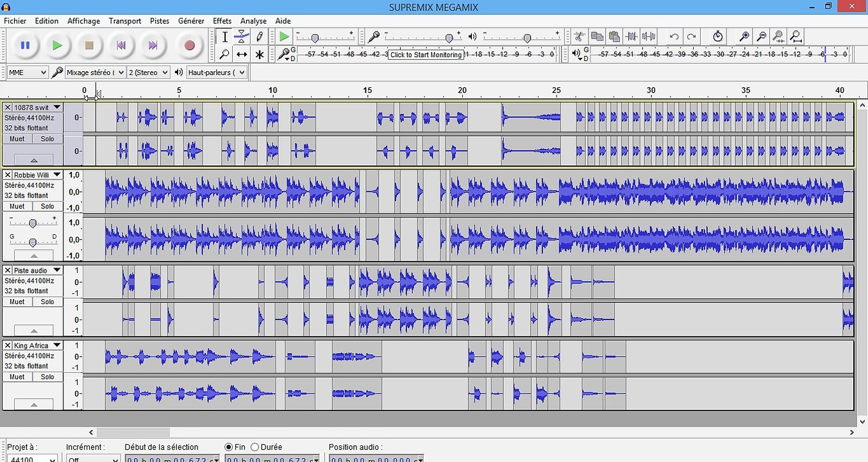Select the Draw pencil tool
Image resolution: width=868 pixels, height=462 pixels.
point(259,37)
